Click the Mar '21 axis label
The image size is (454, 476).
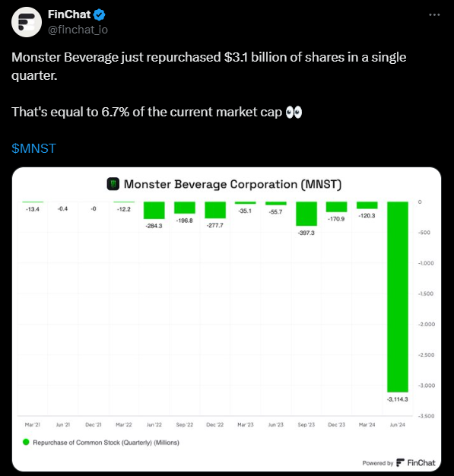[x=33, y=425]
